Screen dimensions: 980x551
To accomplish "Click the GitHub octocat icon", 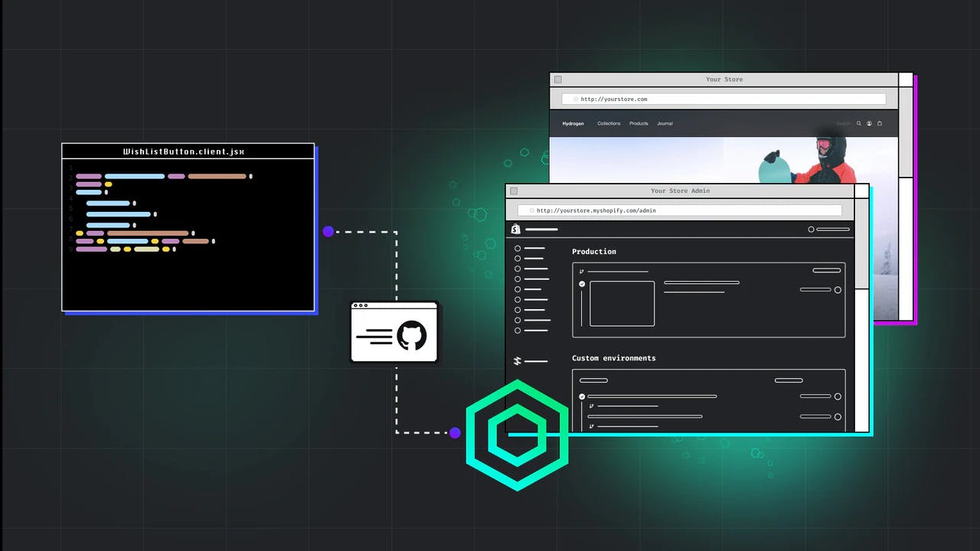I will click(x=411, y=336).
